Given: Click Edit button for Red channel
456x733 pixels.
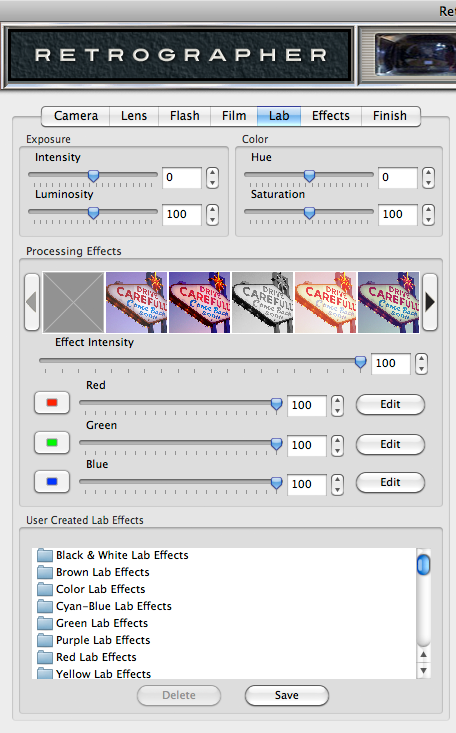Looking at the screenshot, I should [391, 404].
